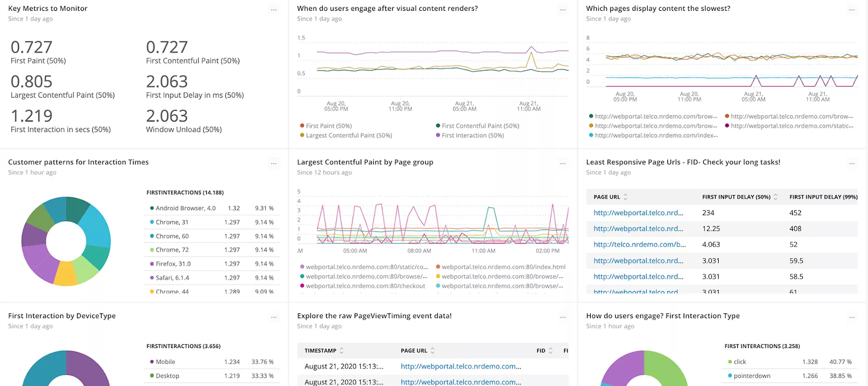Open ellipsis menu on slowest pages chart
The height and width of the screenshot is (386, 868).
852,9
